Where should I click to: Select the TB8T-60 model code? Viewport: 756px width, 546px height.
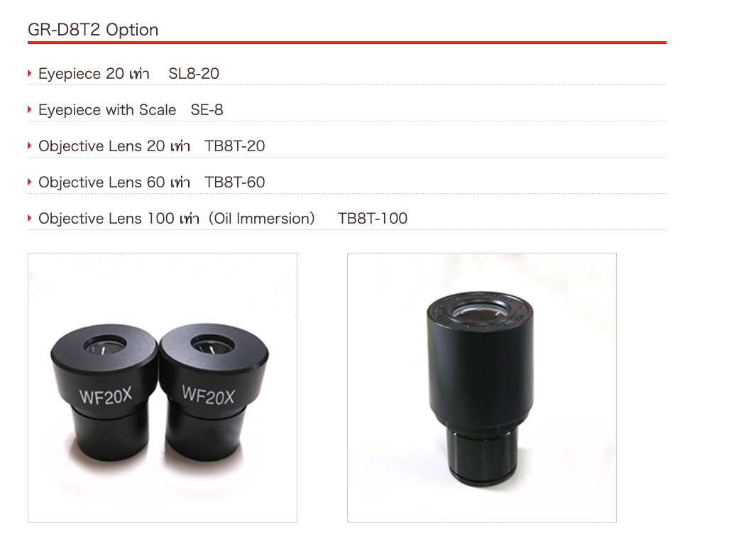pyautogui.click(x=235, y=182)
